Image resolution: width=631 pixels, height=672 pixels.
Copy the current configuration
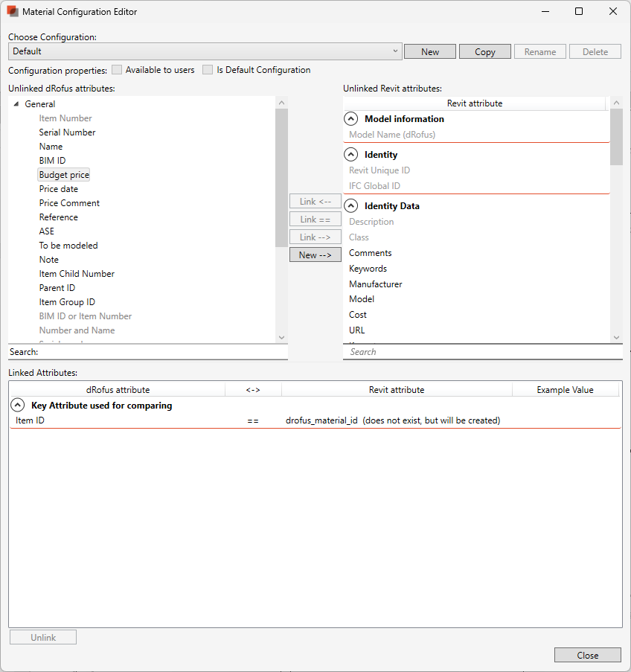484,52
